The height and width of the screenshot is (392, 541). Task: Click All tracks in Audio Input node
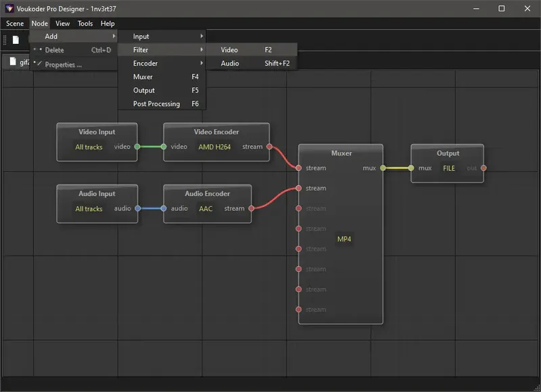point(89,209)
